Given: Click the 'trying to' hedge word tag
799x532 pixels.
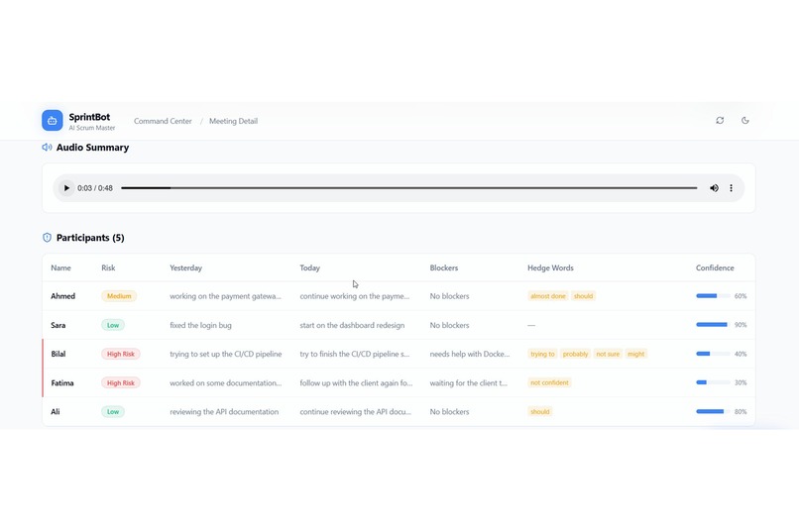Looking at the screenshot, I should click(542, 354).
